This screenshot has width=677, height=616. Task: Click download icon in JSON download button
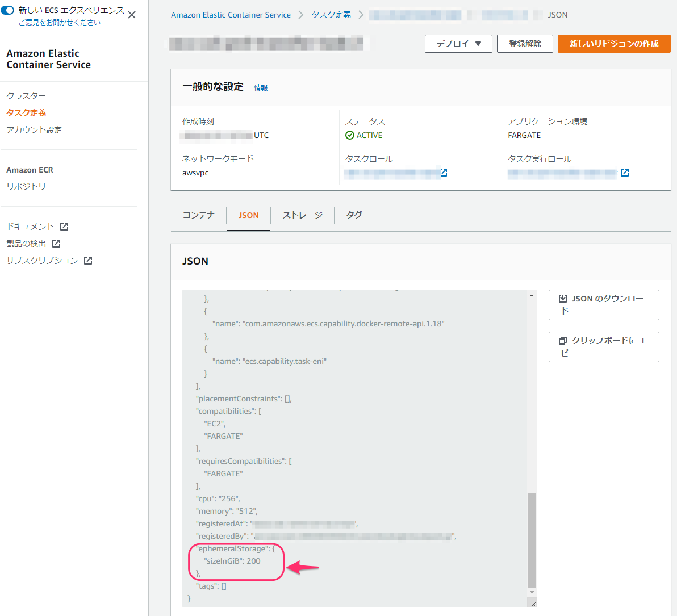click(x=563, y=298)
